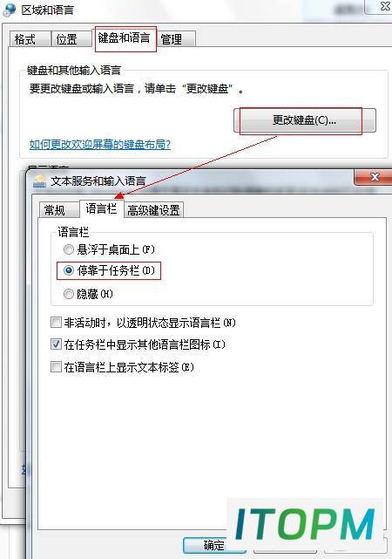This screenshot has height=559, width=392.
Task: Switch to the 格式 tab
Action: pos(30,39)
